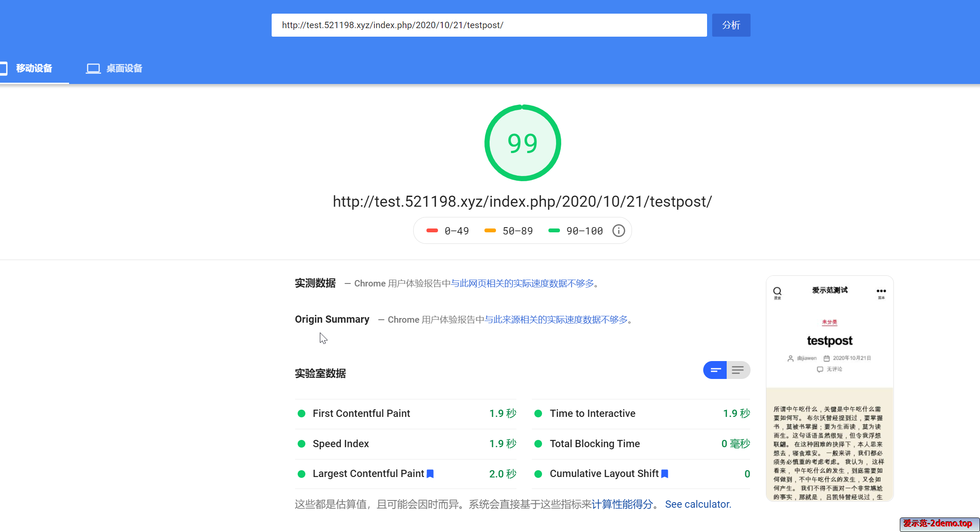The image size is (980, 532).
Task: Click the score legend info icon
Action: click(x=618, y=231)
